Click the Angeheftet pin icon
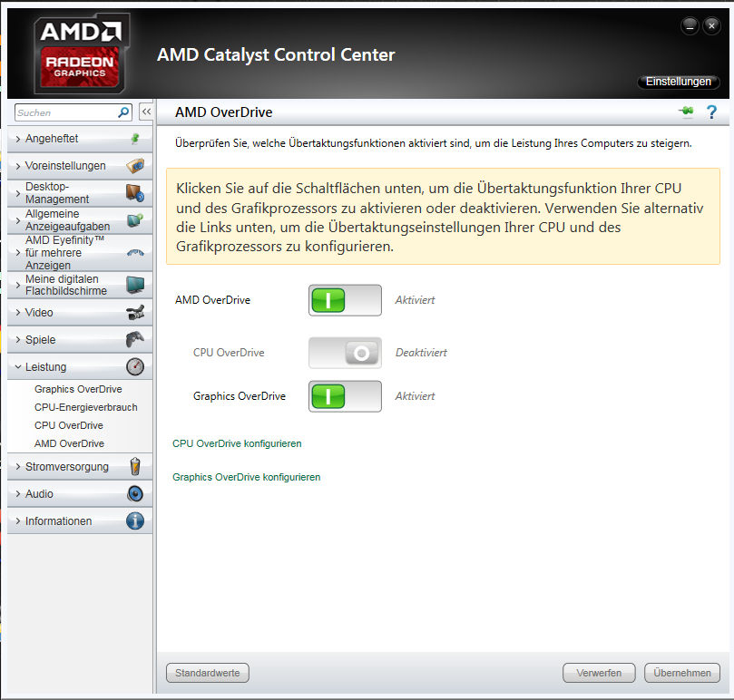Screen dimensions: 734x700 pyautogui.click(x=135, y=139)
